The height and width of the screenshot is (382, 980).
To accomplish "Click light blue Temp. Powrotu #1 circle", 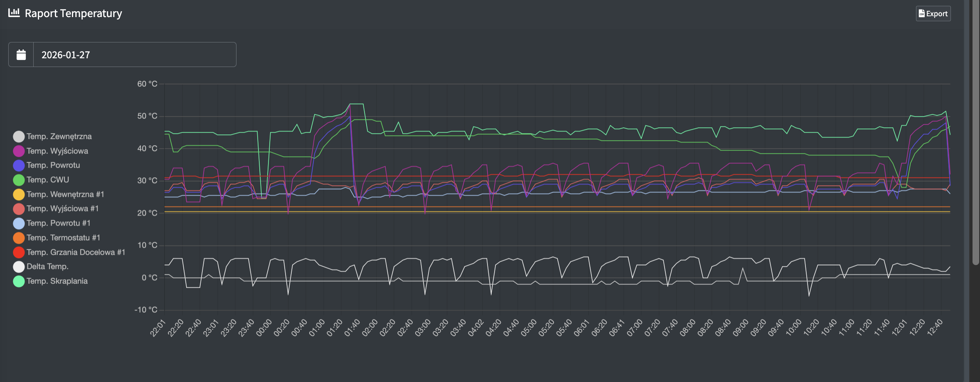I will [x=19, y=223].
